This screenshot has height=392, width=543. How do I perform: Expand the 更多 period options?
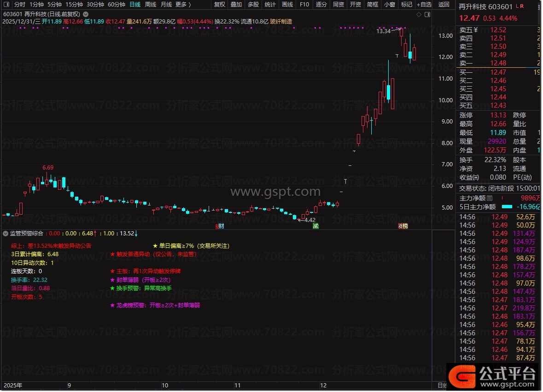pyautogui.click(x=183, y=5)
